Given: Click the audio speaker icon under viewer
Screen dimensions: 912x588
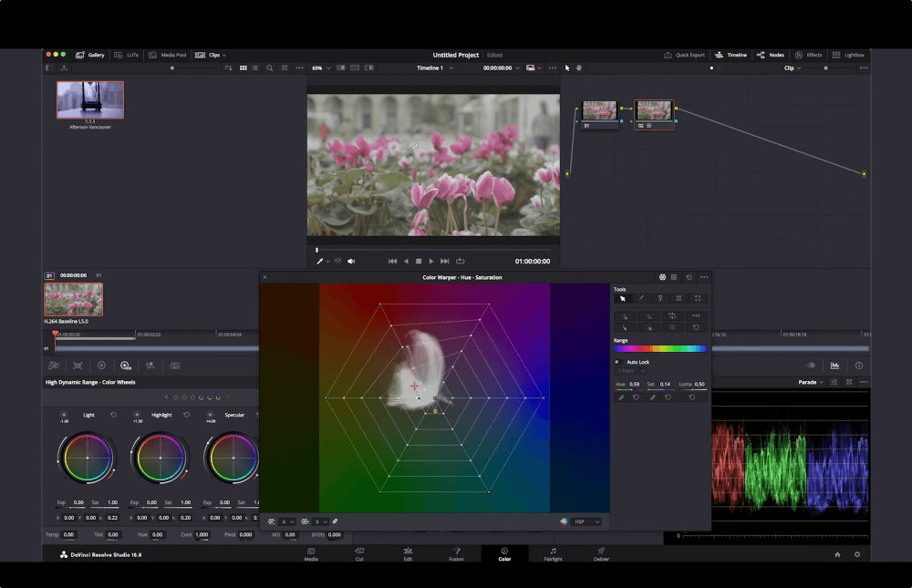Looking at the screenshot, I should pos(351,261).
